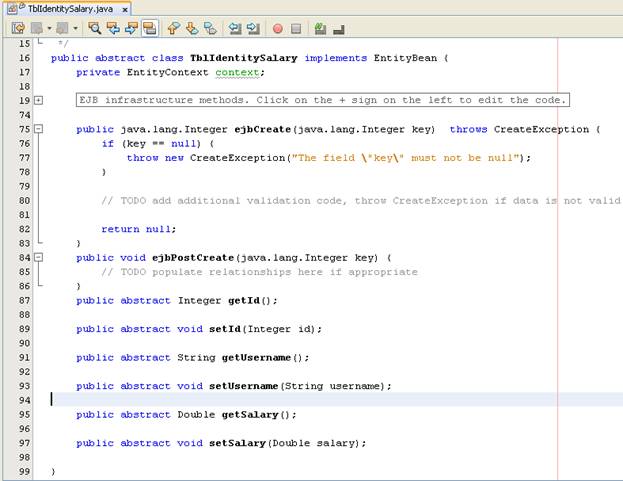Collapse the ejbPostCreate fold at line 84
Viewport: 623px width, 481px height.
point(39,257)
